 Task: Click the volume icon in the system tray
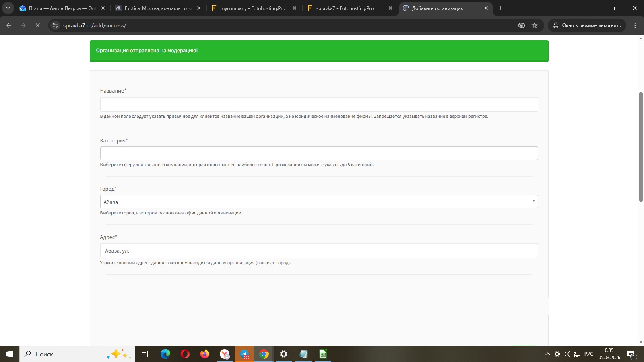pos(567,354)
